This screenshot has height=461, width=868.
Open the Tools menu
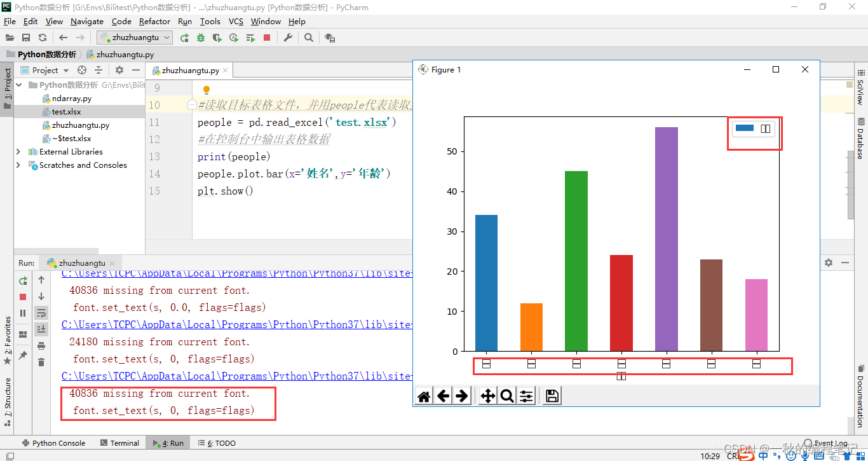210,21
